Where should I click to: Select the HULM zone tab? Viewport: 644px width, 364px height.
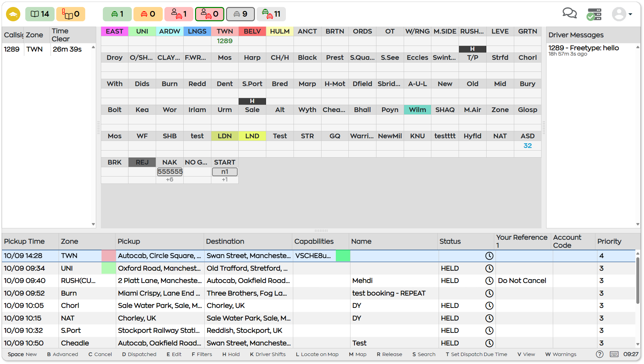(x=280, y=31)
